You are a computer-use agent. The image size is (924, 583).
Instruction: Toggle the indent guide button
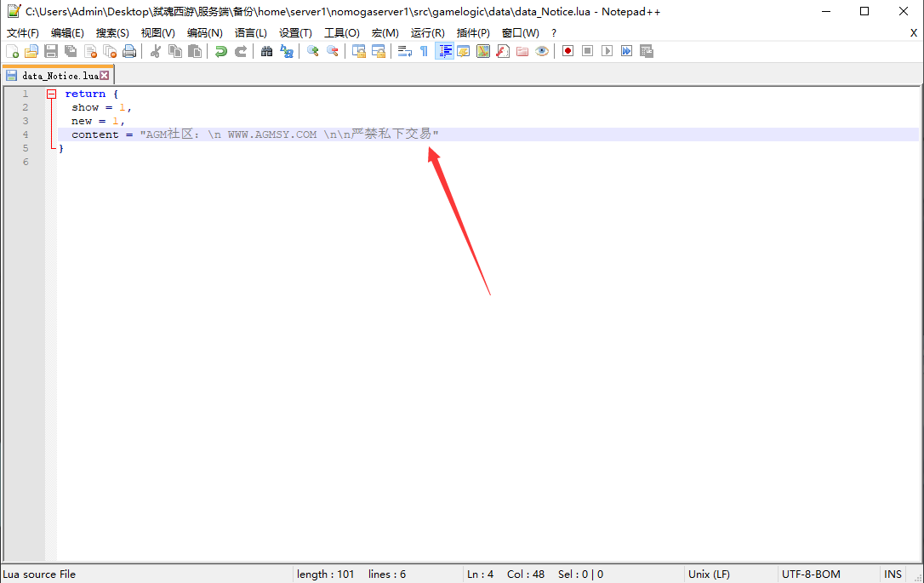tap(444, 51)
